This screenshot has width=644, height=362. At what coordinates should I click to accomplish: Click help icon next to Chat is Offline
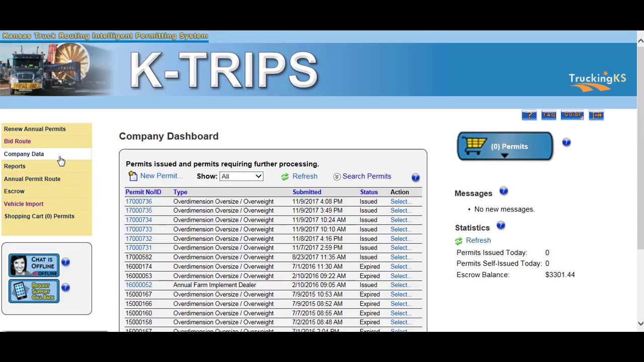pyautogui.click(x=66, y=262)
